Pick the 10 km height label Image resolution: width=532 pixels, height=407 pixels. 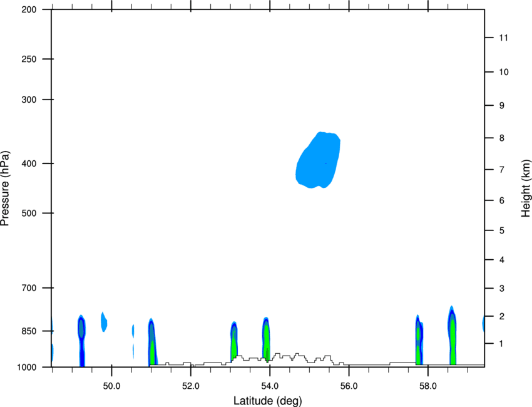(x=504, y=72)
